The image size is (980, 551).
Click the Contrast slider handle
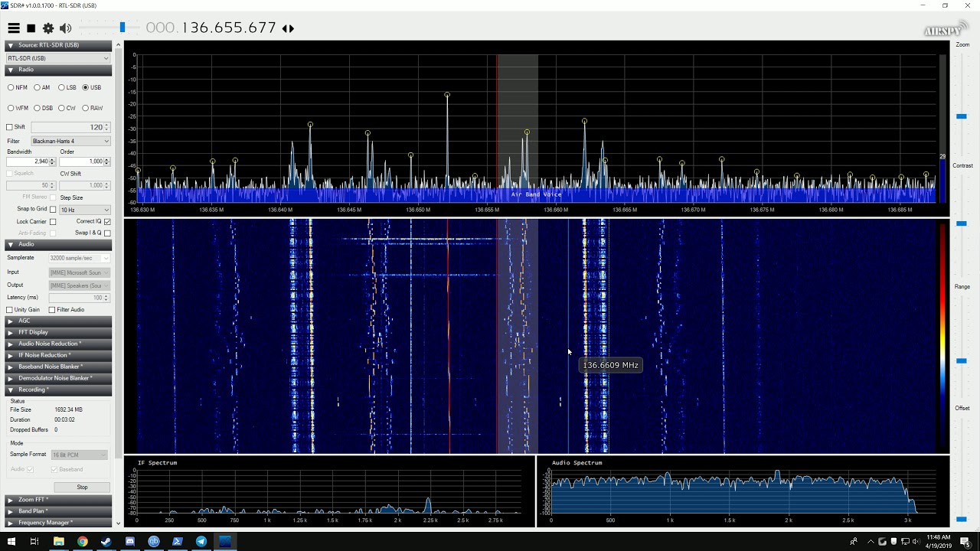click(x=962, y=223)
